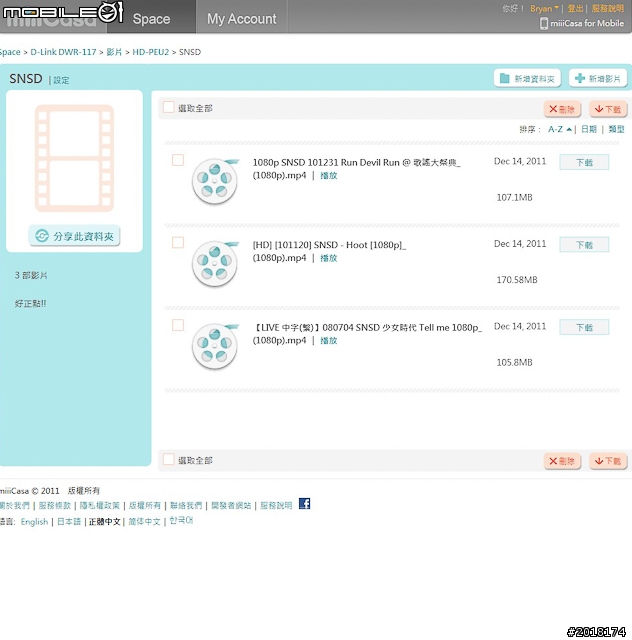Expand the Bryan user dropdown

[x=544, y=9]
